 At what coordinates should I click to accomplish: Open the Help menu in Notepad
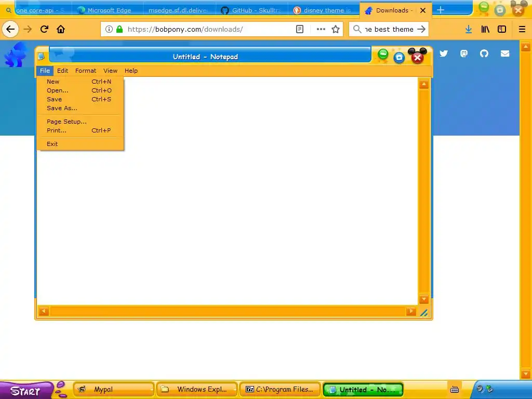(x=131, y=71)
